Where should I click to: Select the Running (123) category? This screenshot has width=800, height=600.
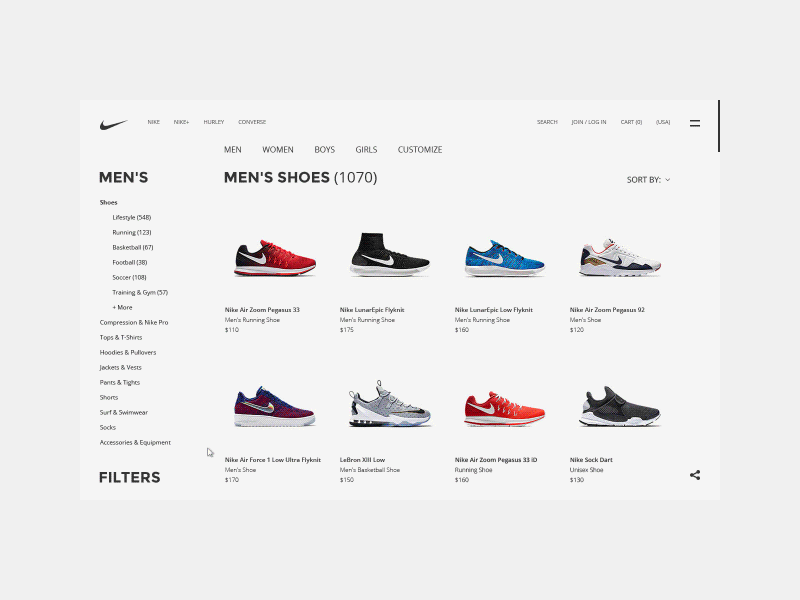click(132, 232)
